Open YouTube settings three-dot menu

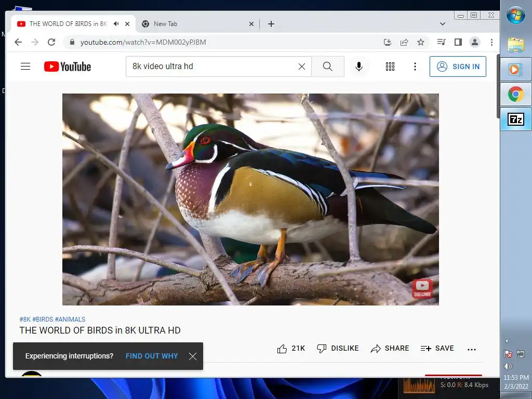pyautogui.click(x=415, y=66)
